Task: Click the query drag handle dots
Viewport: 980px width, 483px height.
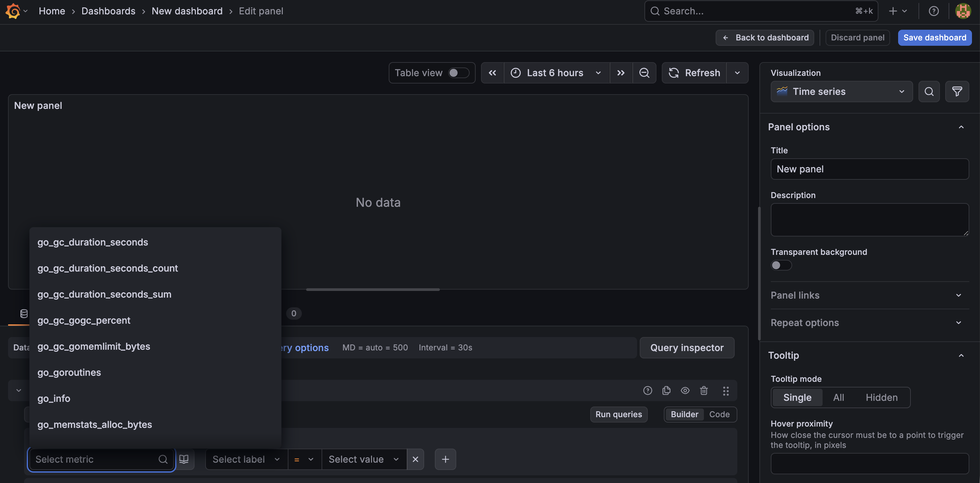Action: [726, 390]
